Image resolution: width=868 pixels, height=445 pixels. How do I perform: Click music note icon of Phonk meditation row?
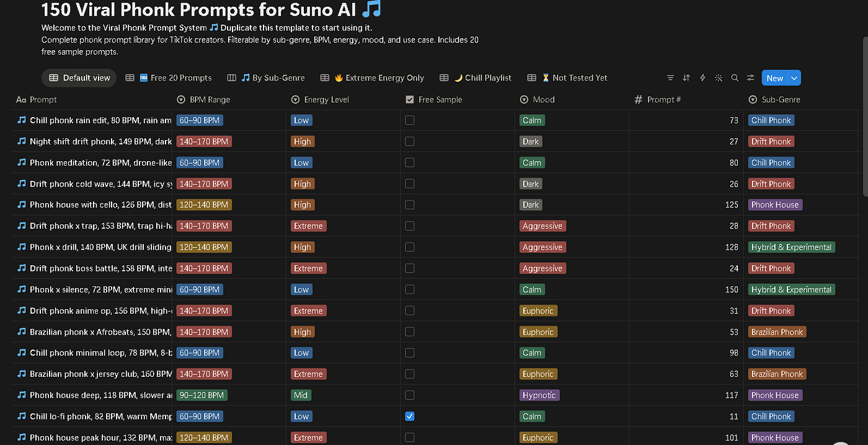tap(22, 162)
